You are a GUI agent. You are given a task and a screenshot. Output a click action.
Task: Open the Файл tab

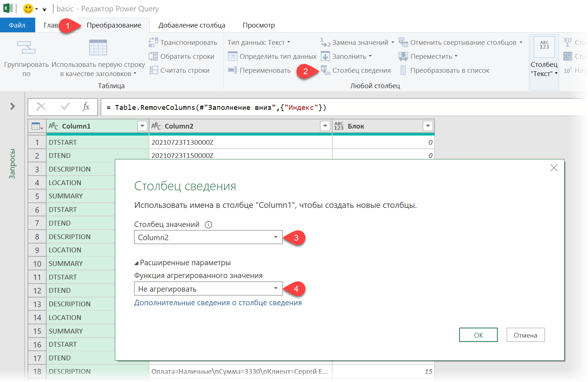pos(17,25)
